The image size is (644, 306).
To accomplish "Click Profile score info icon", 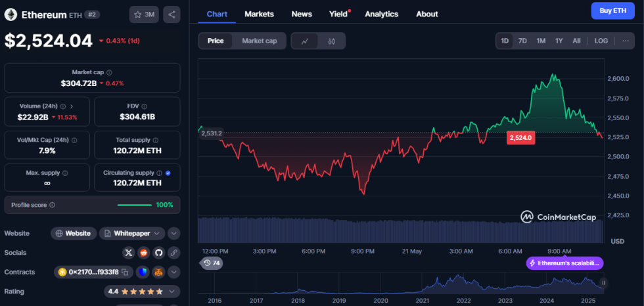I will click(52, 205).
